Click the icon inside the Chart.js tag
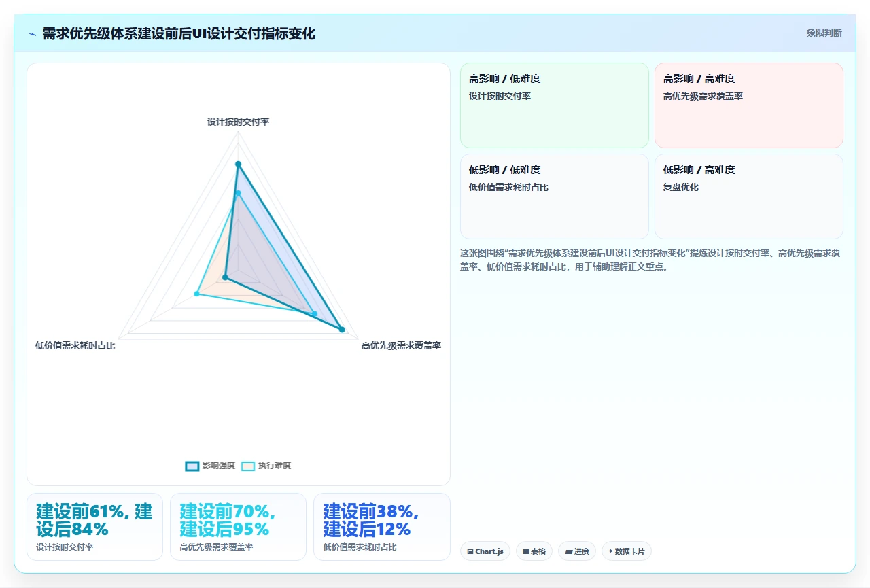The height and width of the screenshot is (588, 870). [x=470, y=552]
